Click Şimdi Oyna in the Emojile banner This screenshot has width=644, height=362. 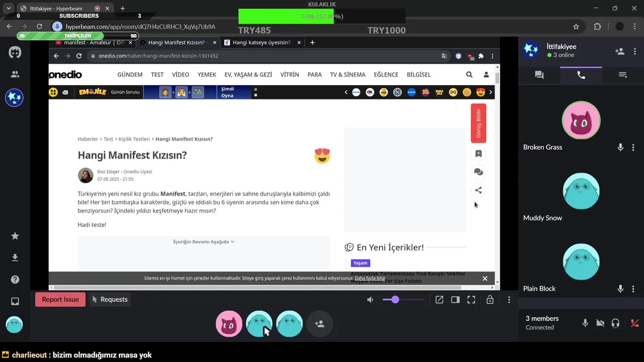click(x=227, y=92)
